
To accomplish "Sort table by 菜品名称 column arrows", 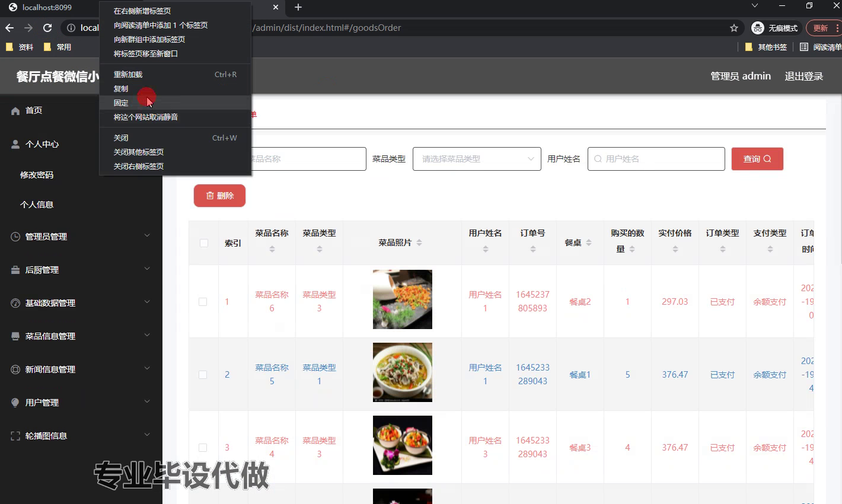I will tap(272, 249).
